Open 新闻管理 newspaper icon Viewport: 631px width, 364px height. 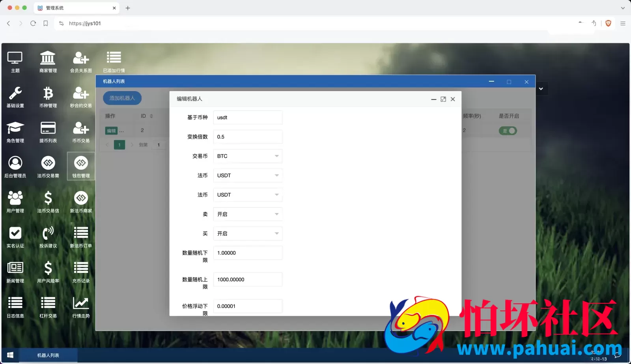point(15,273)
